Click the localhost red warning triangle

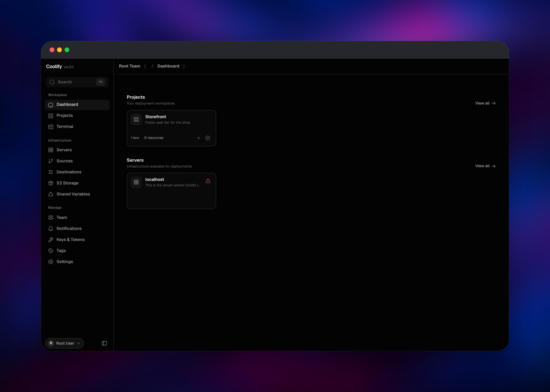208,181
